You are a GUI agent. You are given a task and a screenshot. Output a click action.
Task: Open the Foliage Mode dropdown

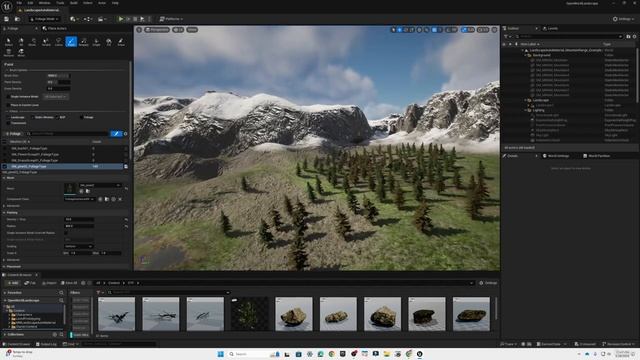45,19
